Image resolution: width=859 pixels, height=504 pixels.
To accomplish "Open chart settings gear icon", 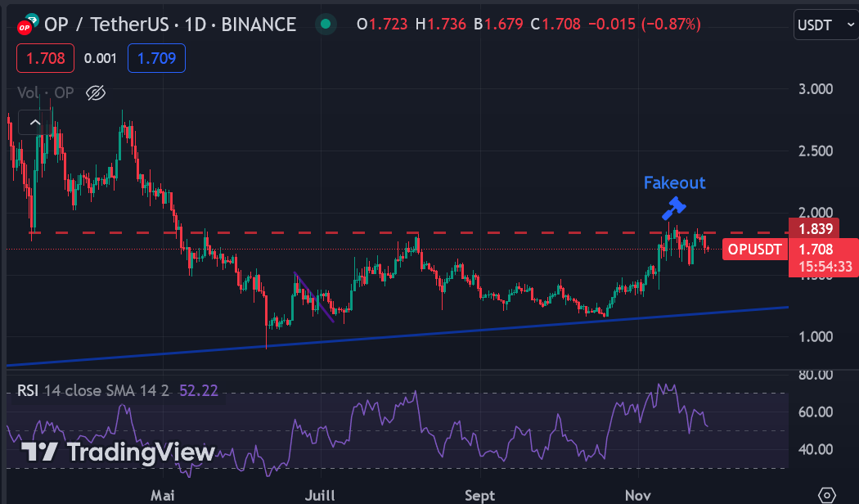I will tap(826, 495).
